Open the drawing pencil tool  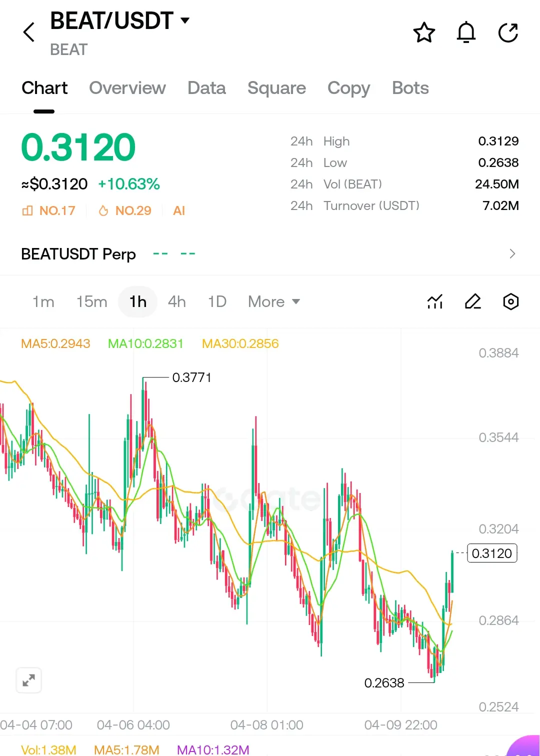(x=472, y=301)
